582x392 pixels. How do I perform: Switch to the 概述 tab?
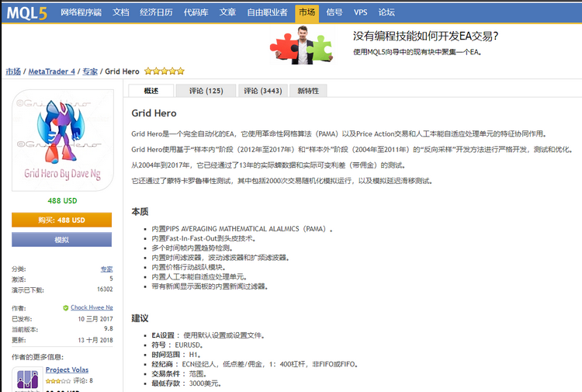click(151, 91)
